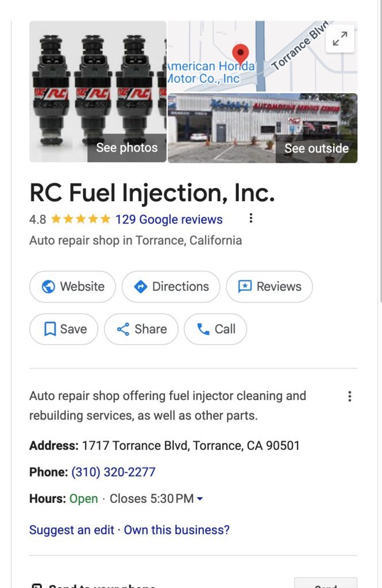View See photos fuel injector thumbnail
The height and width of the screenshot is (588, 382).
pyautogui.click(x=98, y=91)
